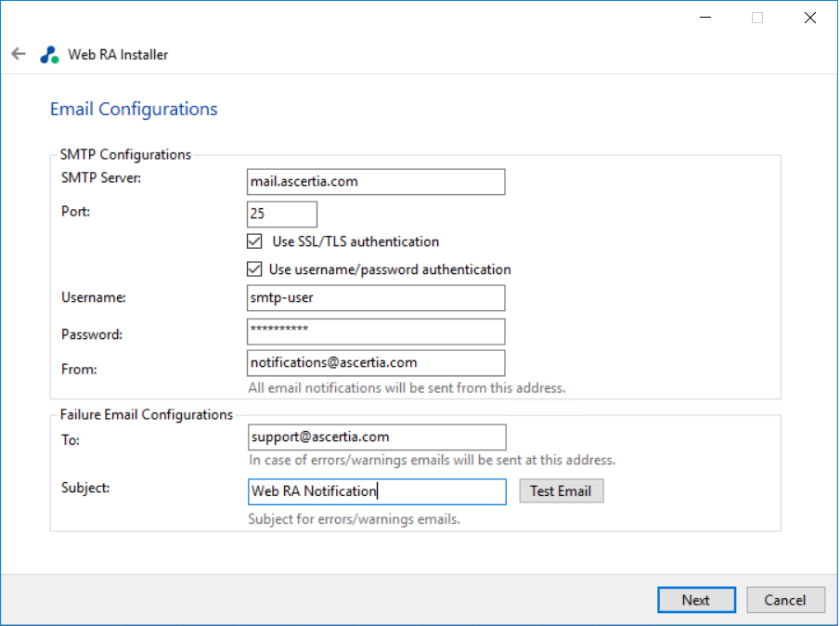Click the Web RA Installer title text
The image size is (840, 626).
118,55
